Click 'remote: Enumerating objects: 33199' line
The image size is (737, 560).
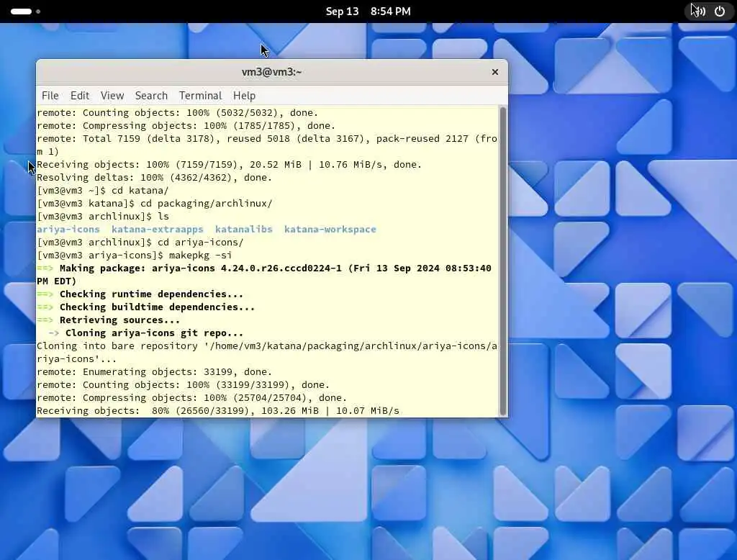point(154,372)
